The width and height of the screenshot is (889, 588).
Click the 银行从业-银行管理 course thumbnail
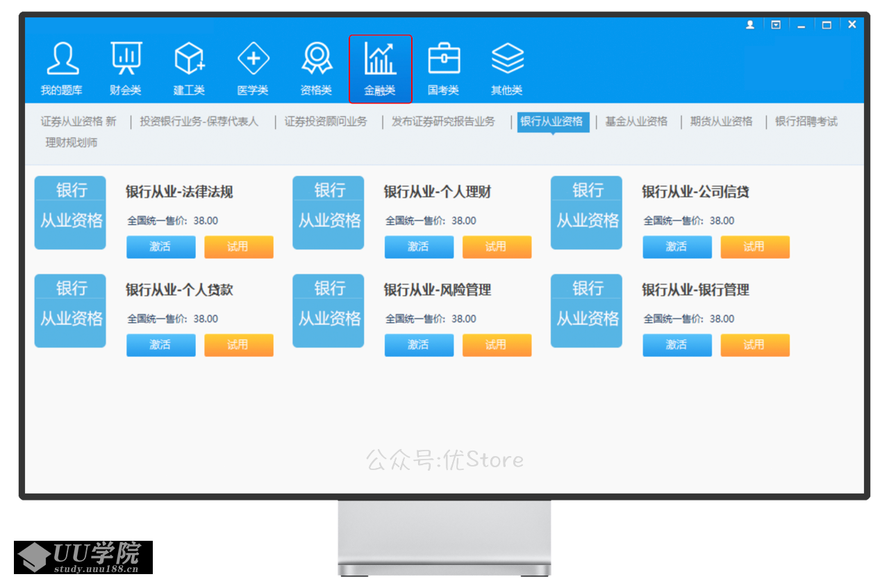coord(587,311)
